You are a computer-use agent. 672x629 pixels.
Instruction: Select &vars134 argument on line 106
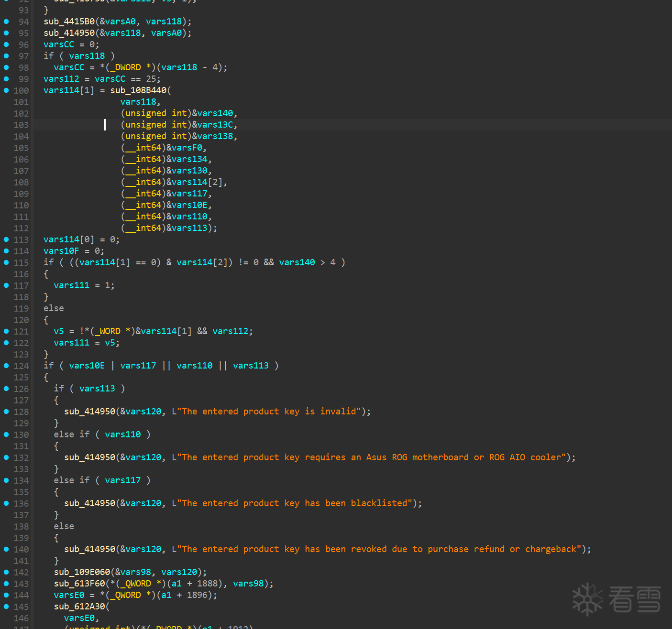click(x=187, y=159)
